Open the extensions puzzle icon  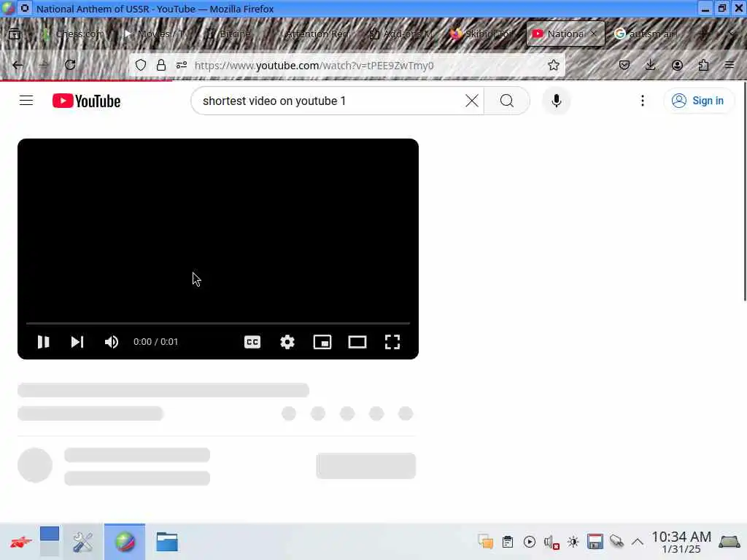point(703,65)
